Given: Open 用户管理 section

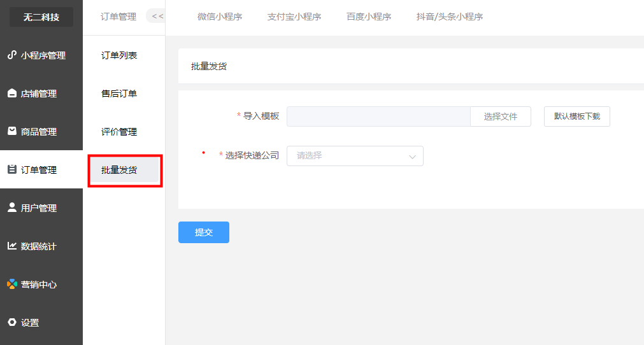Looking at the screenshot, I should (x=41, y=208).
